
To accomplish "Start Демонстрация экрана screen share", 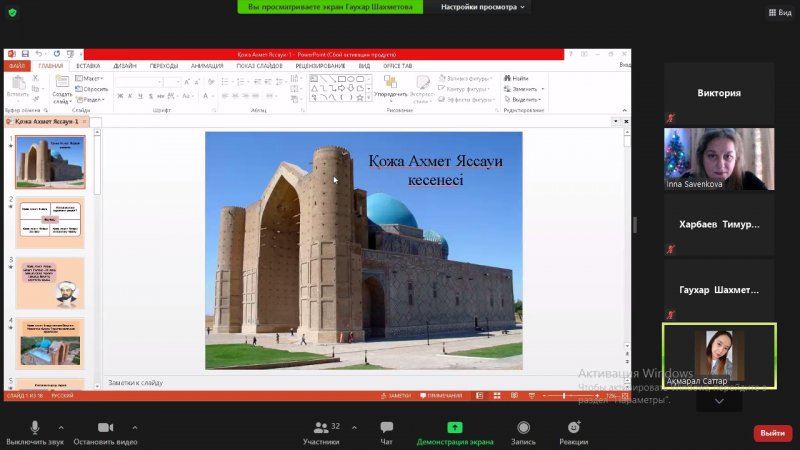I will click(455, 433).
